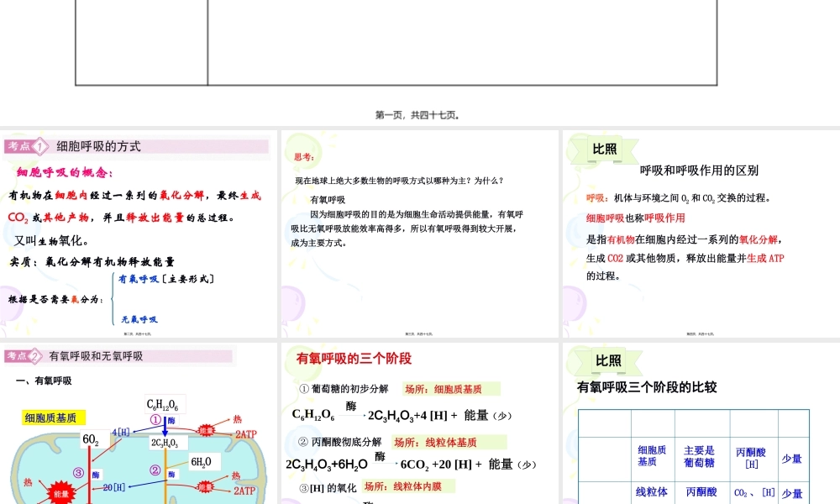Click the blue text 有氧呼吸［主要形式］
This screenshot has height=504, width=840.
[x=166, y=279]
